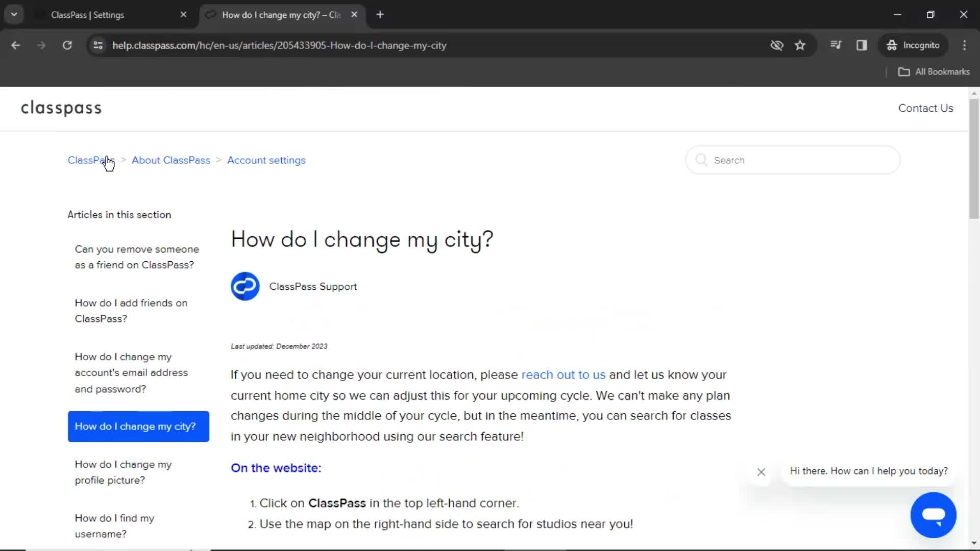The height and width of the screenshot is (551, 980).
Task: Open site information icon in address bar
Action: coord(98,45)
